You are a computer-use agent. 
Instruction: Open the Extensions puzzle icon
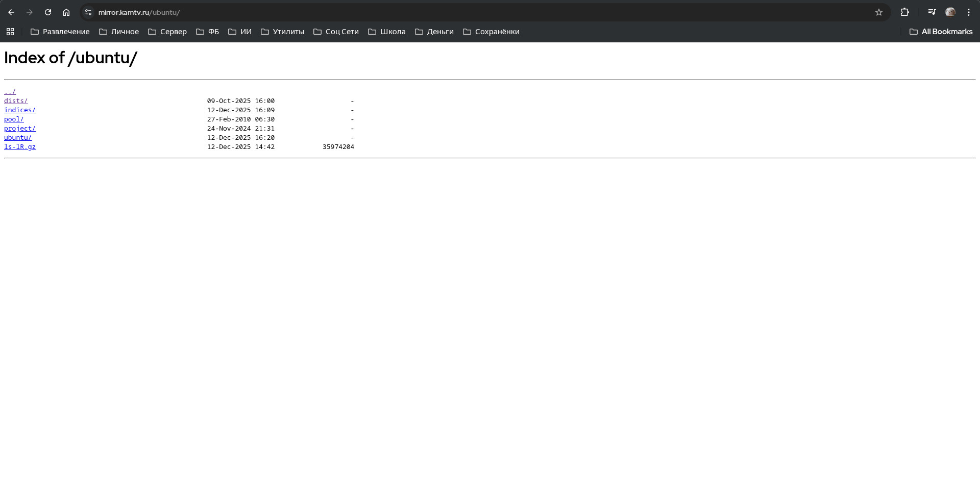point(904,12)
